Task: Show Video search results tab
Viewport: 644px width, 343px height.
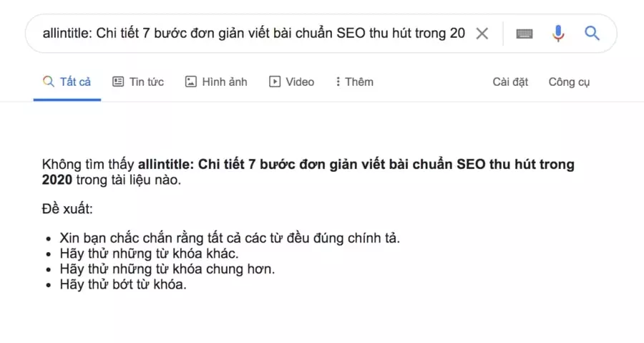Action: pos(300,82)
